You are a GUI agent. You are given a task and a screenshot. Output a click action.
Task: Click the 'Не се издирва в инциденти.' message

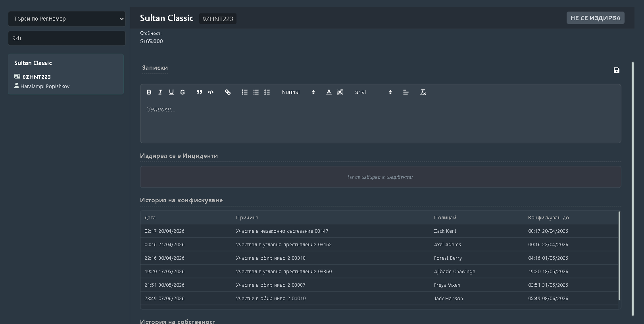point(381,177)
